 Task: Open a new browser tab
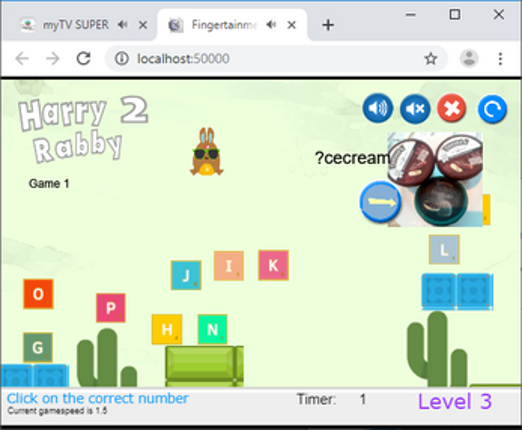(x=328, y=25)
